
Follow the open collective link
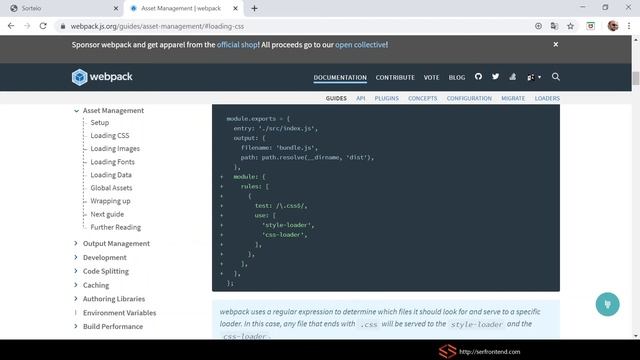coord(360,44)
